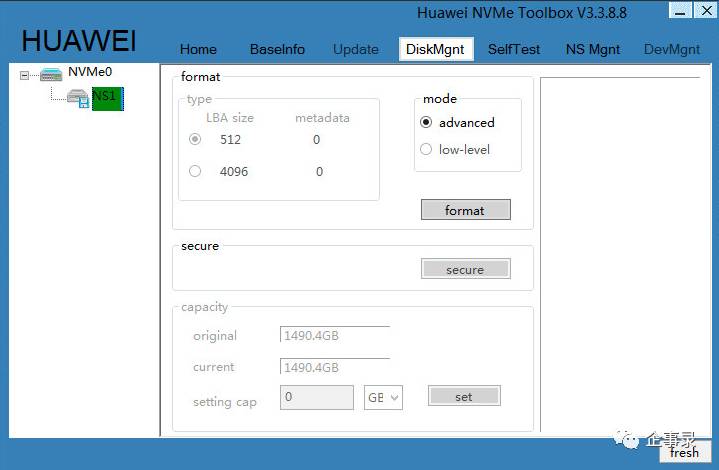The width and height of the screenshot is (719, 470).
Task: Collapse the NVMe0 tree node
Action: pyautogui.click(x=24, y=75)
